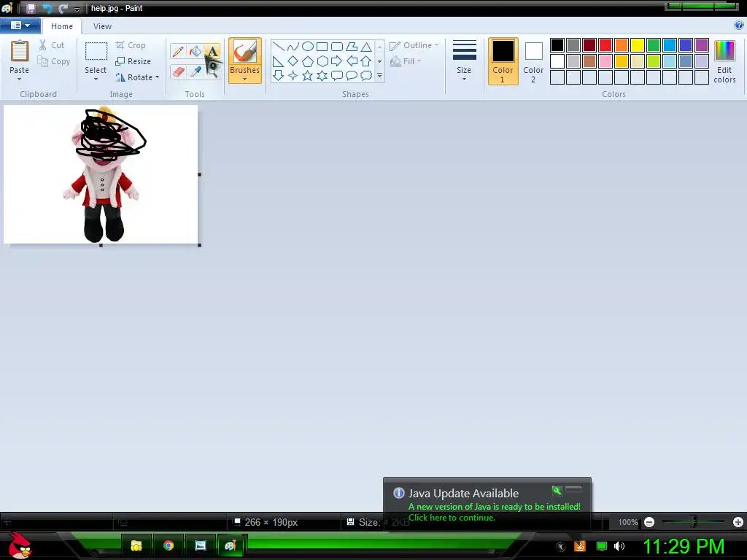Choose the Pentagon shape
This screenshot has height=560, width=747.
[308, 61]
